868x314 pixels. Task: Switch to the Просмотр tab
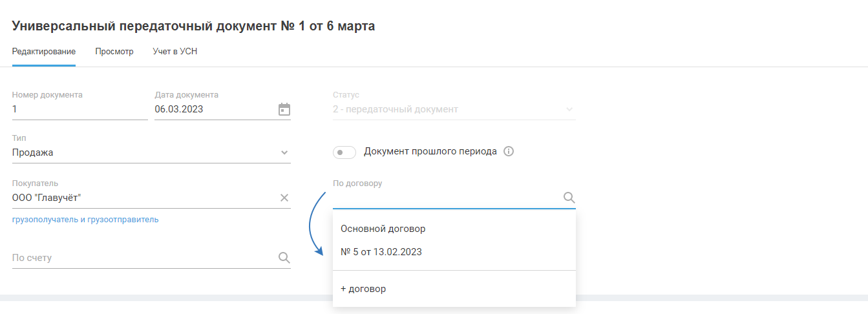(x=114, y=52)
